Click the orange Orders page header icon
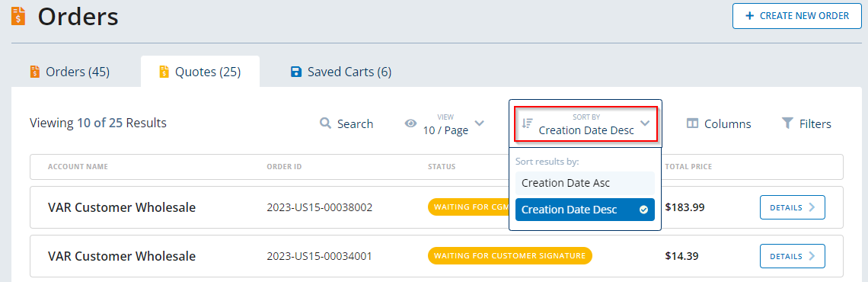The width and height of the screenshot is (868, 282). [18, 16]
